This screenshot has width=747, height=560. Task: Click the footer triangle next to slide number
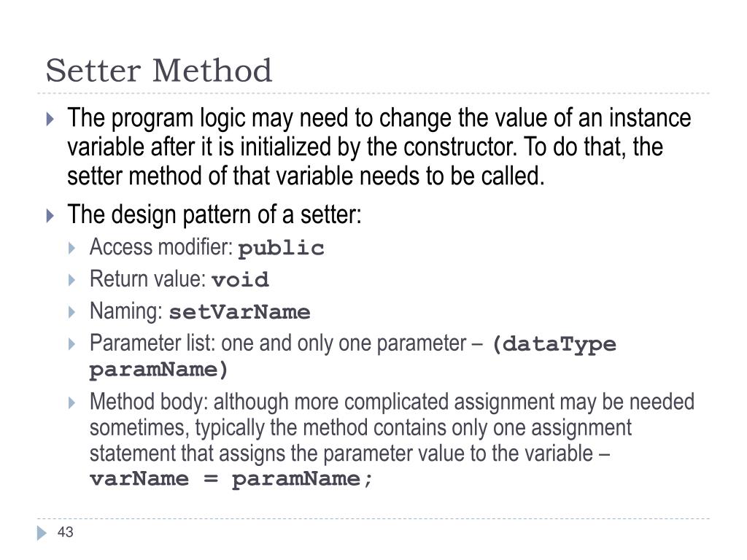42,533
